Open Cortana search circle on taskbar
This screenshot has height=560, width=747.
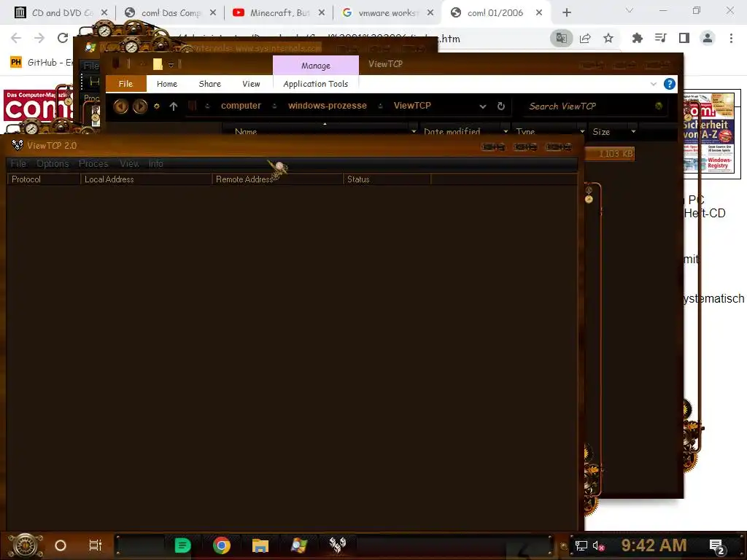click(61, 545)
